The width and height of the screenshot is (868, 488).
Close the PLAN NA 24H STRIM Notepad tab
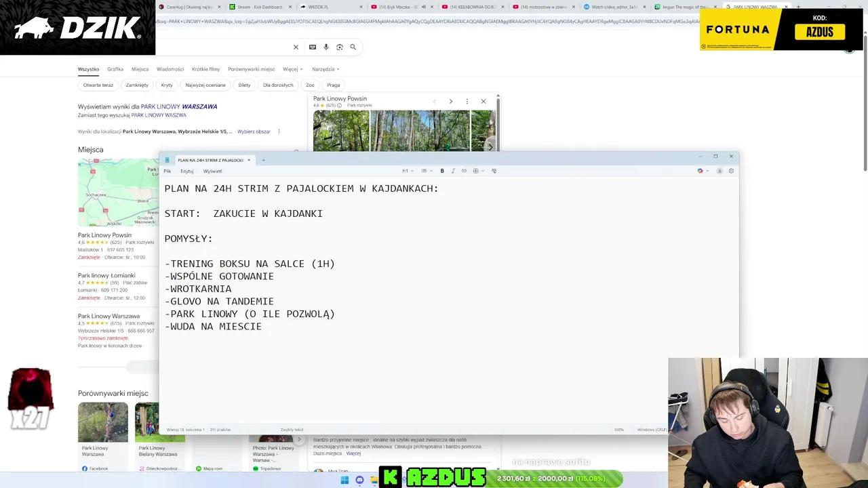pos(248,160)
